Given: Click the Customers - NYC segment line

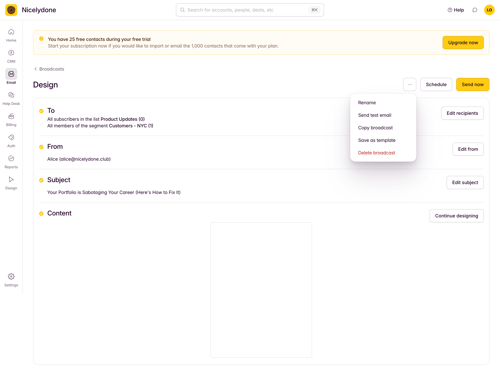Looking at the screenshot, I should point(100,126).
